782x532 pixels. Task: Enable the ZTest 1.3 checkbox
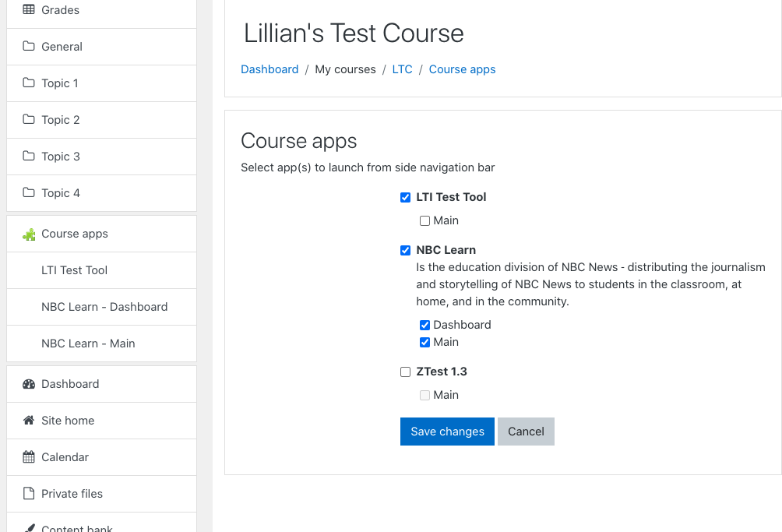coord(406,372)
